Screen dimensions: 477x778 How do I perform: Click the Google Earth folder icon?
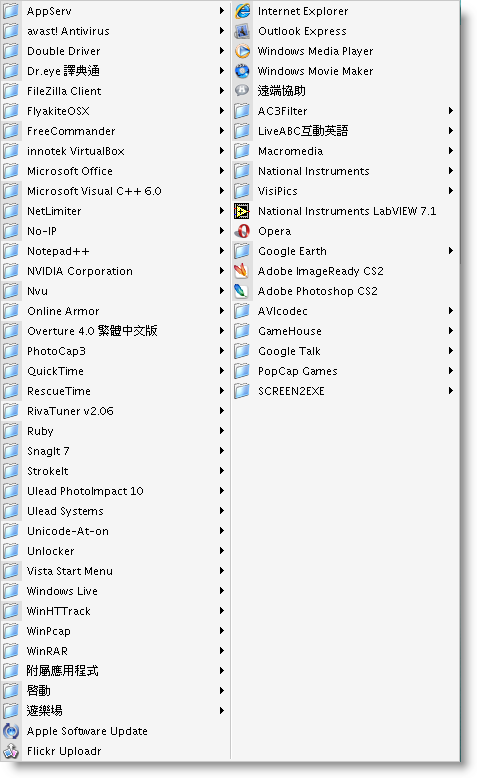point(242,251)
